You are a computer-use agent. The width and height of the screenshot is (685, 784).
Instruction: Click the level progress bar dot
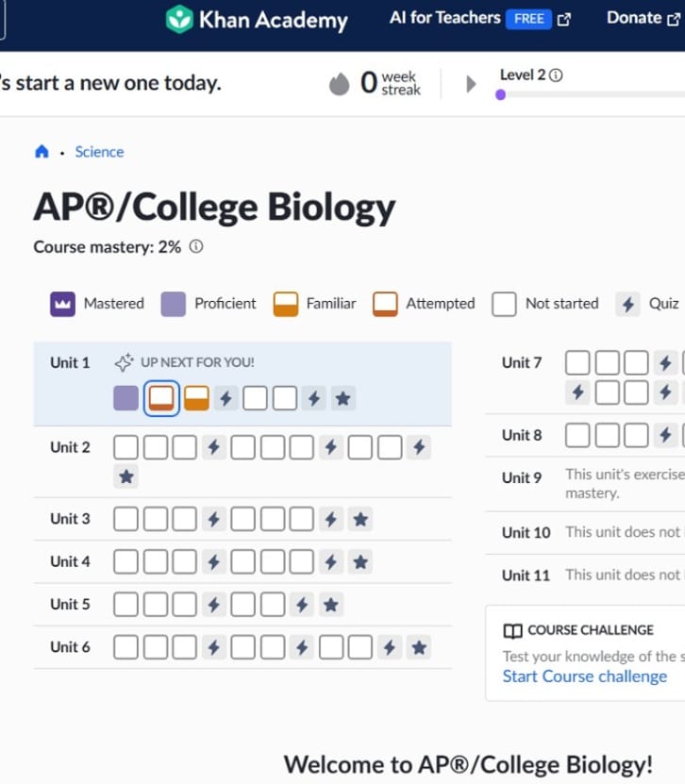click(500, 94)
